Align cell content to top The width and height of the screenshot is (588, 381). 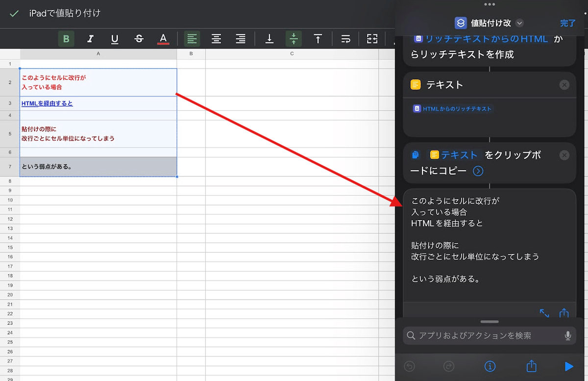click(318, 39)
